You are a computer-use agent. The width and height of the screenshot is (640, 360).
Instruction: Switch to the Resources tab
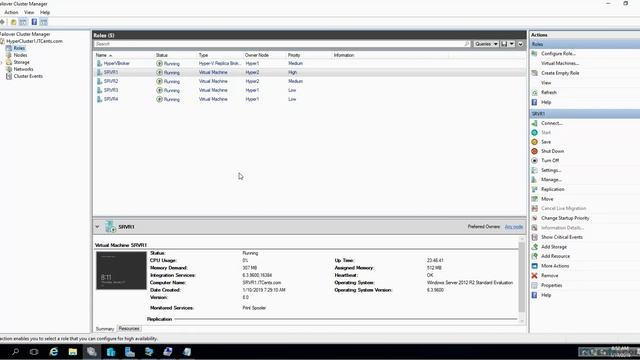point(129,329)
